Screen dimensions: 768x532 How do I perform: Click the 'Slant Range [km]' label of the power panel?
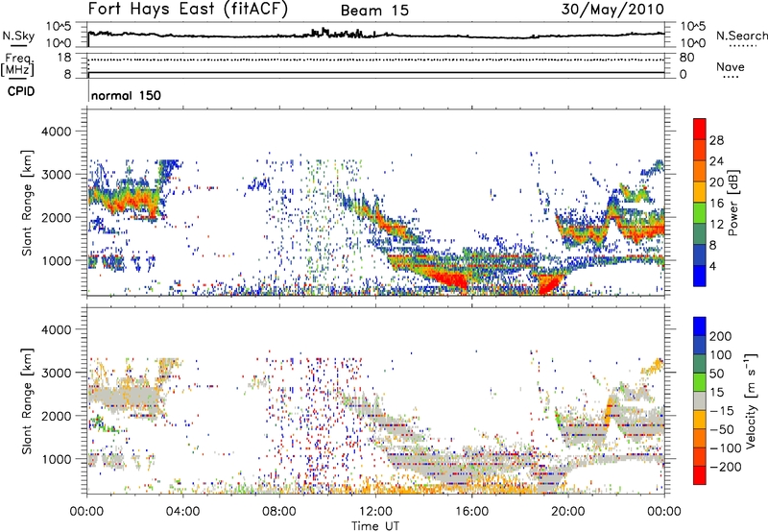27,203
